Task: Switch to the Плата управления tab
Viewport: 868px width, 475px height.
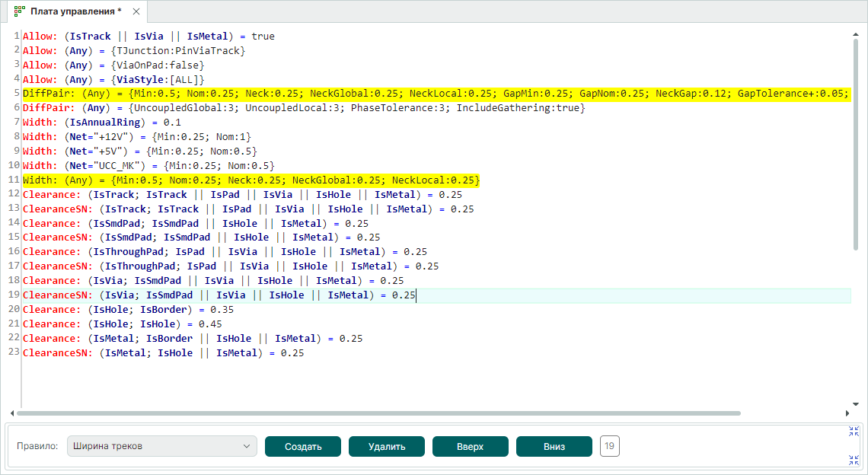Action: [x=75, y=11]
